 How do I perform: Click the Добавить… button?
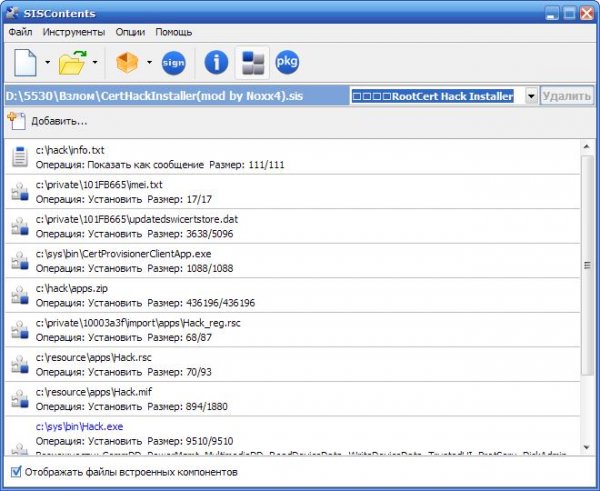(x=47, y=121)
